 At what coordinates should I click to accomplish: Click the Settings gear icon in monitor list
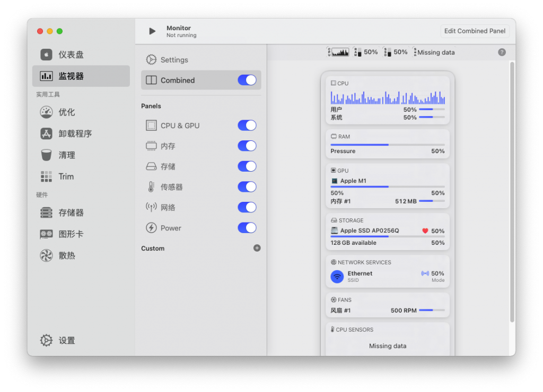click(x=151, y=59)
